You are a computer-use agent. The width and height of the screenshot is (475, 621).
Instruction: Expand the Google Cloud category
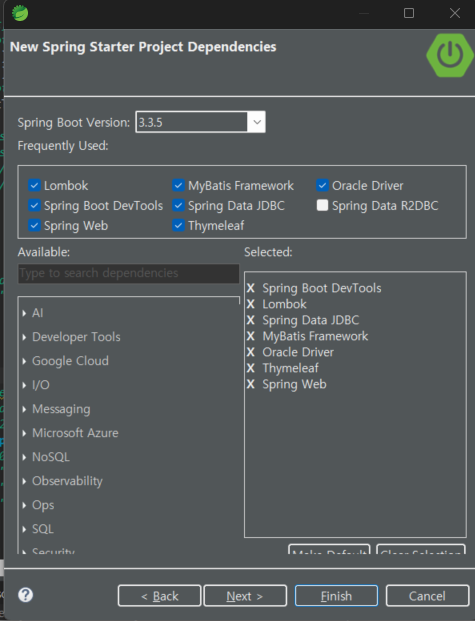25,361
